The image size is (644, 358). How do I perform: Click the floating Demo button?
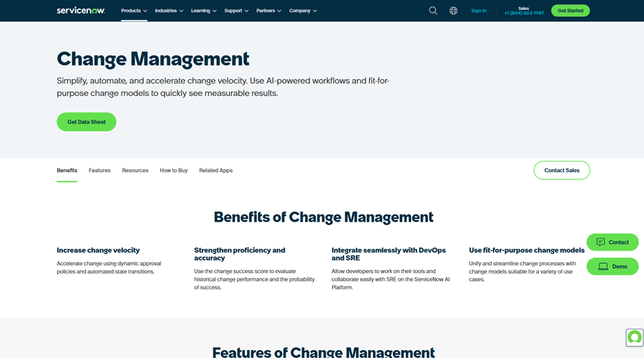coord(613,266)
